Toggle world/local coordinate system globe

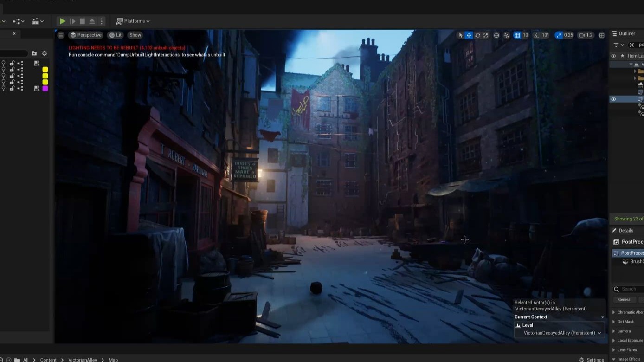pos(496,35)
